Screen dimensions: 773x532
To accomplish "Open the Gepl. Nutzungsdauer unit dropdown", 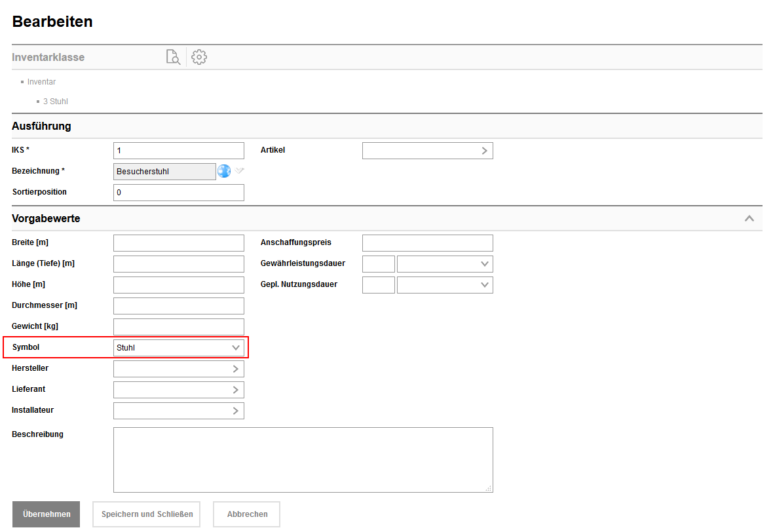I will pos(445,285).
